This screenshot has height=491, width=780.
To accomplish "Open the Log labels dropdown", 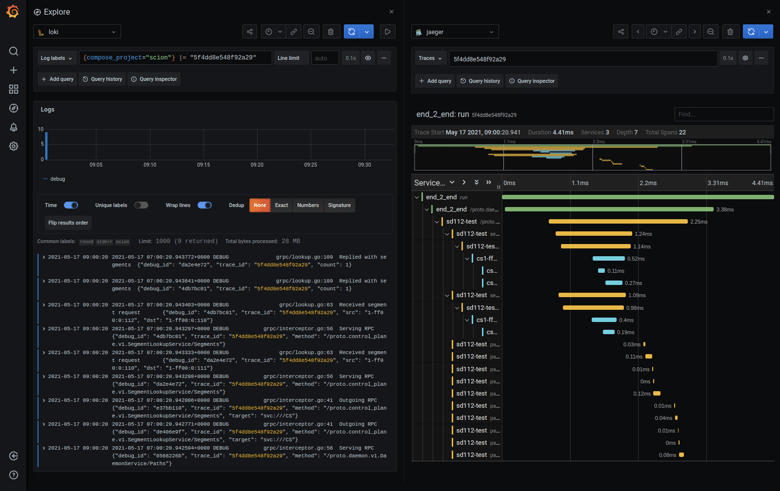I will [57, 58].
